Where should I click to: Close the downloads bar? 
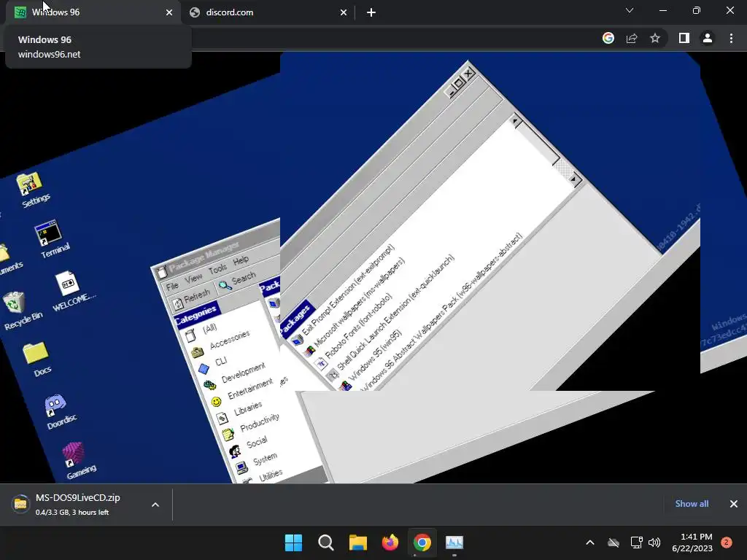(x=734, y=504)
